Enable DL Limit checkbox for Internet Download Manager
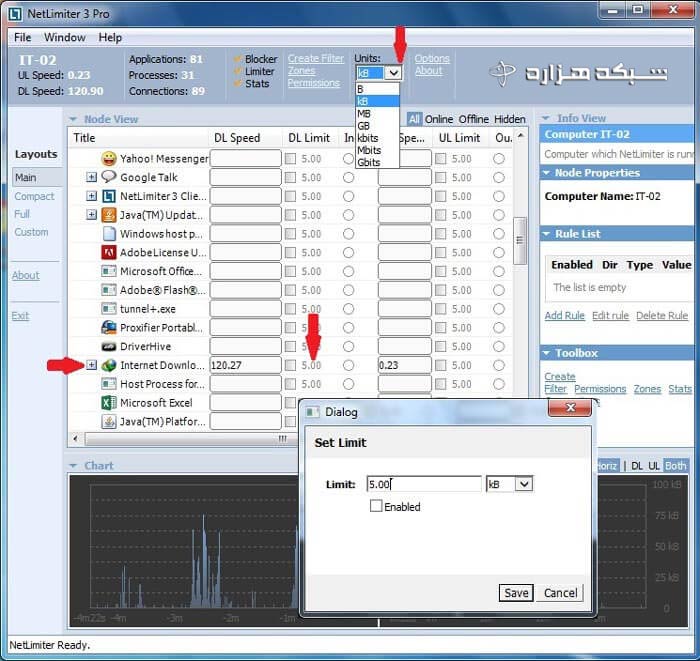 click(290, 365)
